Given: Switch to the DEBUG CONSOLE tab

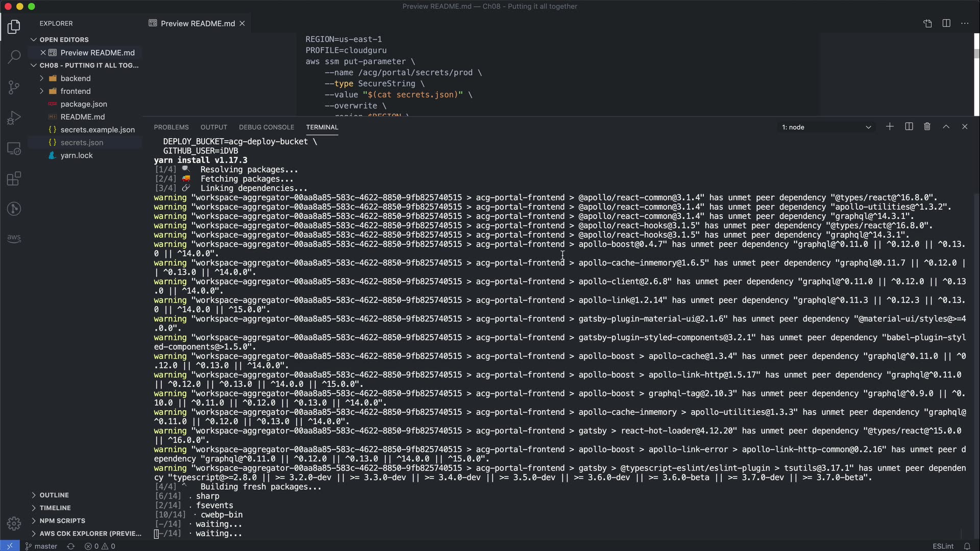Looking at the screenshot, I should point(266,127).
